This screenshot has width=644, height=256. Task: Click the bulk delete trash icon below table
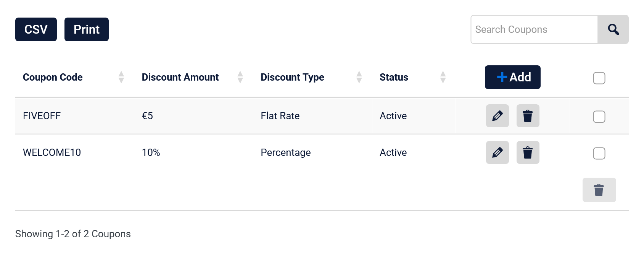(x=599, y=190)
